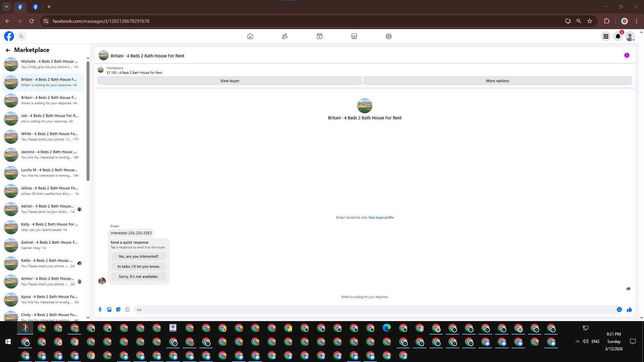
Task: Open a new browser tab
Action: point(49,7)
